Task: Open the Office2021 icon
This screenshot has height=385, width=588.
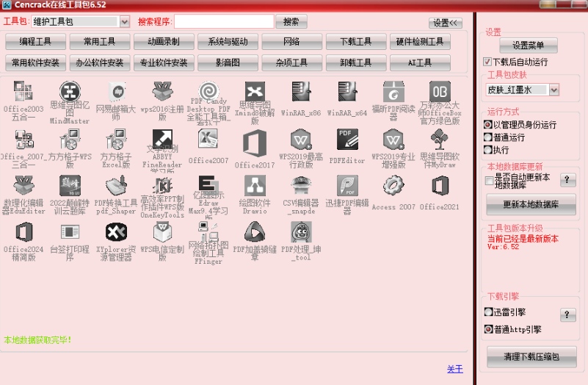Action: pos(440,186)
